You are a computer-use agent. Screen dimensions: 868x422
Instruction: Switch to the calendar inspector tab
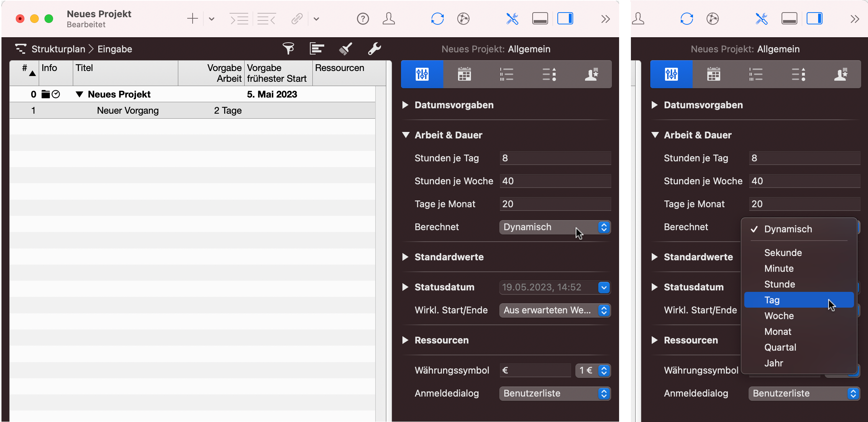pos(464,74)
